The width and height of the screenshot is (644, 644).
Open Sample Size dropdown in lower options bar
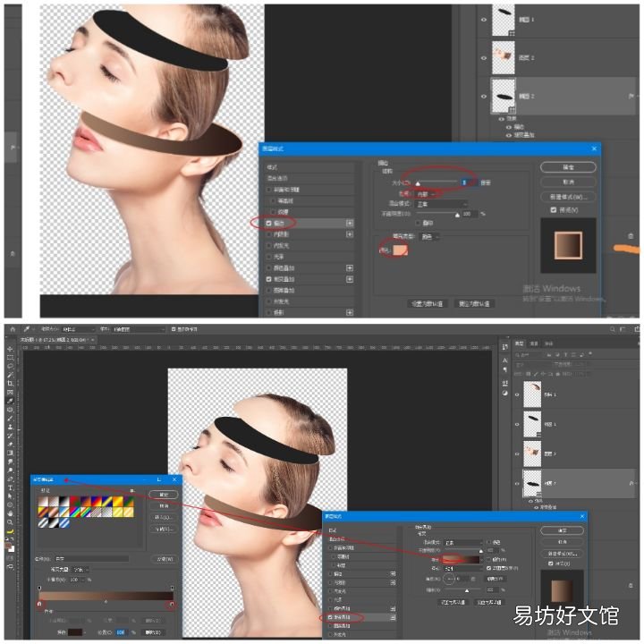(x=78, y=329)
